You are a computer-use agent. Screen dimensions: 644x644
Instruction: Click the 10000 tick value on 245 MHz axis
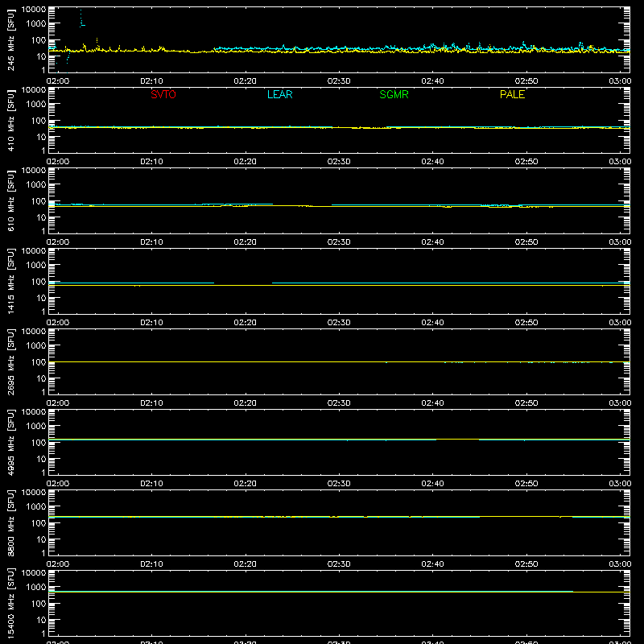point(34,10)
